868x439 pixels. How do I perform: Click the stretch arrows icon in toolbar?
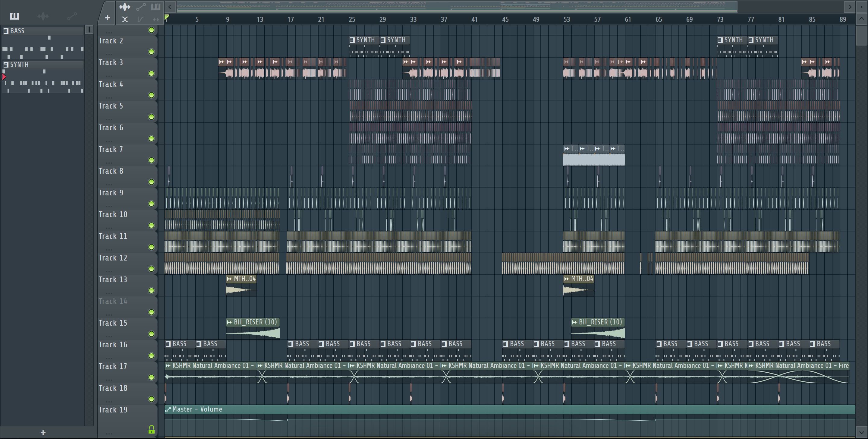tap(156, 19)
